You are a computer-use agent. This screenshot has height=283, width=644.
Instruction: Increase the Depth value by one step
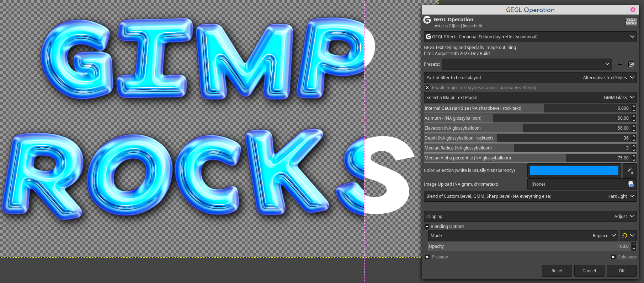[x=634, y=136]
